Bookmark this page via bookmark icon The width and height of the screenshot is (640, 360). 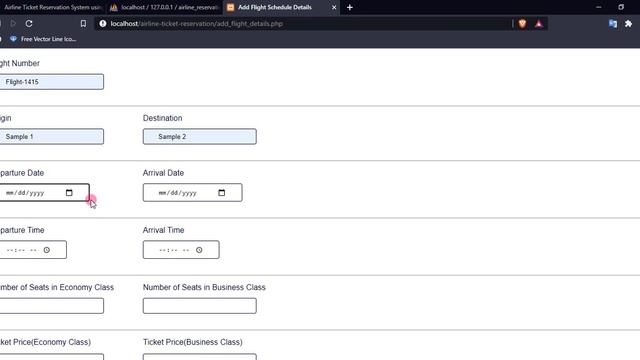pos(83,24)
